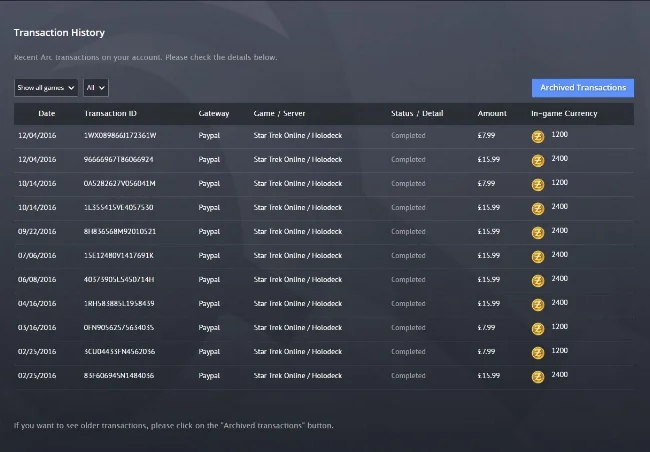Click the Date column header
The height and width of the screenshot is (452, 650).
tap(46, 114)
